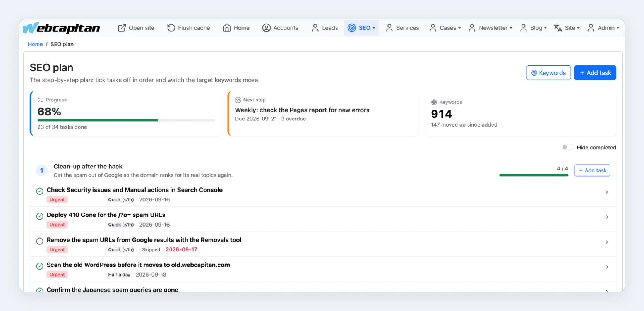The width and height of the screenshot is (644, 311).
Task: Mark Remove the spam URLs task done
Action: pyautogui.click(x=39, y=241)
